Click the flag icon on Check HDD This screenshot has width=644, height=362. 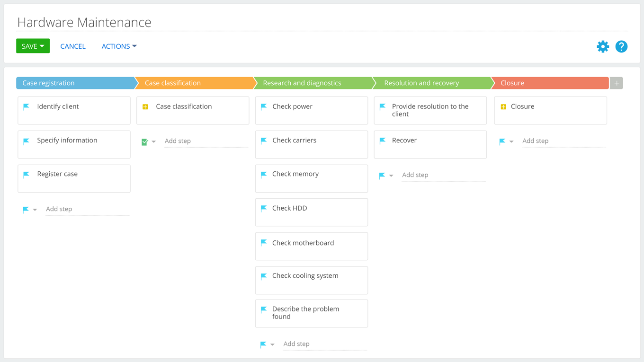coord(264,209)
